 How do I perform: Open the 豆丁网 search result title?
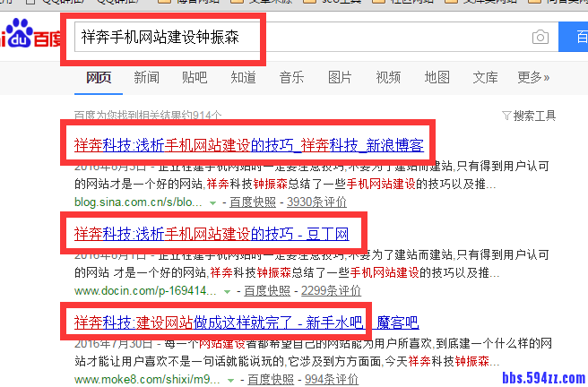pos(211,233)
